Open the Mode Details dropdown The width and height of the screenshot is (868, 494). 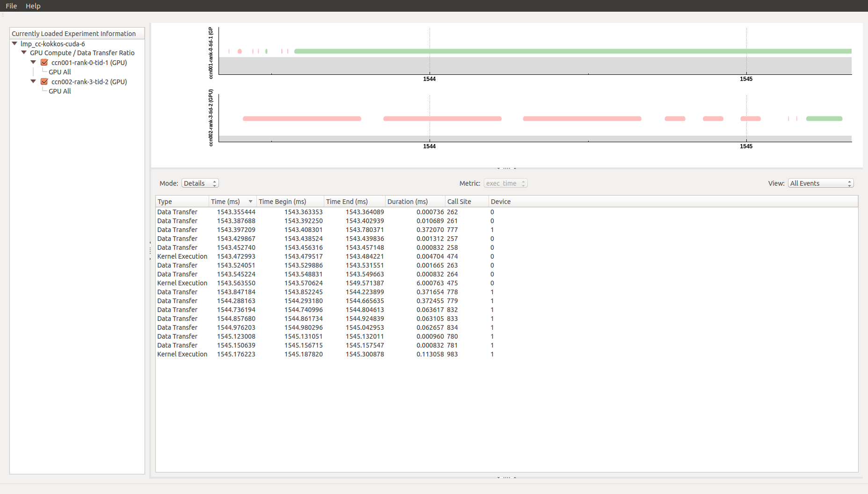point(200,183)
